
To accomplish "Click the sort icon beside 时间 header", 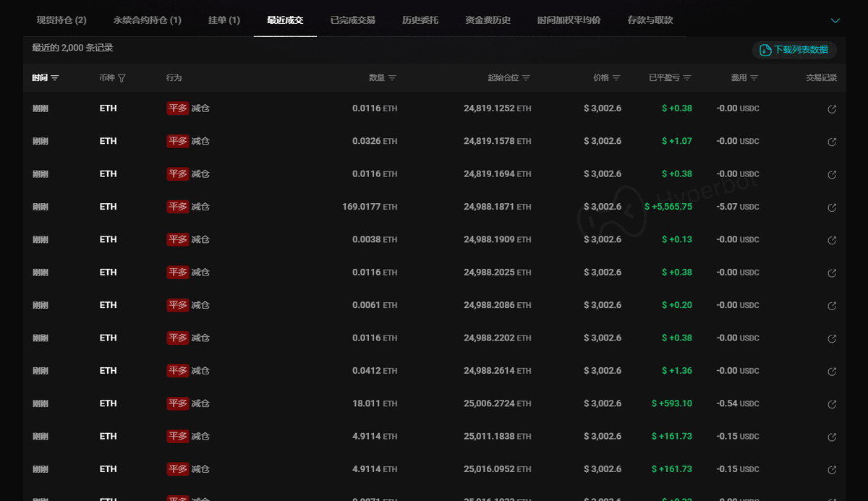I will pos(54,77).
